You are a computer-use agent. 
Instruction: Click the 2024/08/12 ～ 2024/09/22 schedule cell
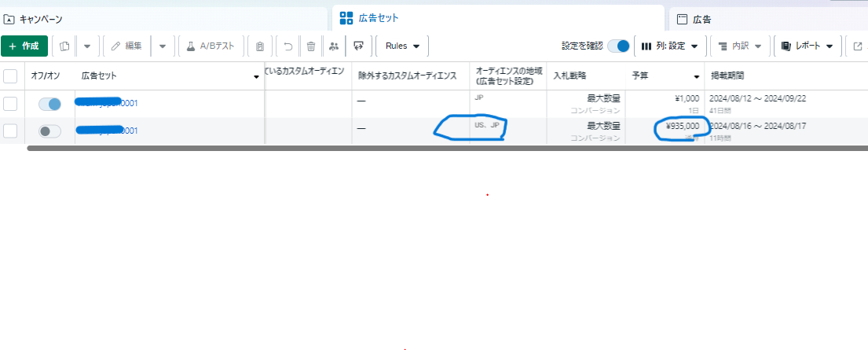pos(786,104)
